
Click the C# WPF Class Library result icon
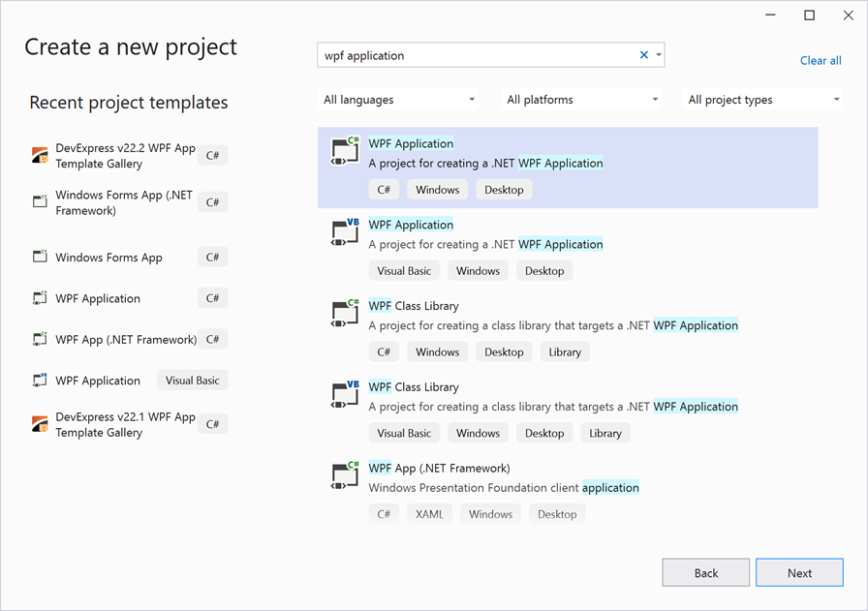click(x=345, y=314)
